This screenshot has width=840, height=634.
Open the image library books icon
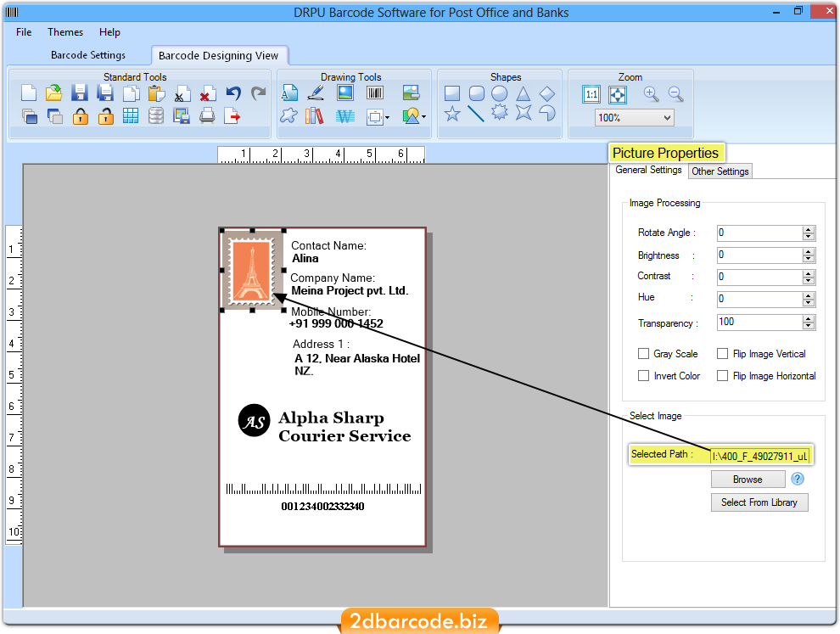315,115
